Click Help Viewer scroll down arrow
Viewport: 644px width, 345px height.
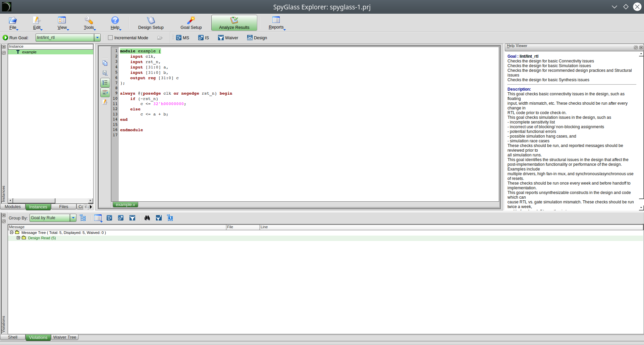pyautogui.click(x=641, y=208)
